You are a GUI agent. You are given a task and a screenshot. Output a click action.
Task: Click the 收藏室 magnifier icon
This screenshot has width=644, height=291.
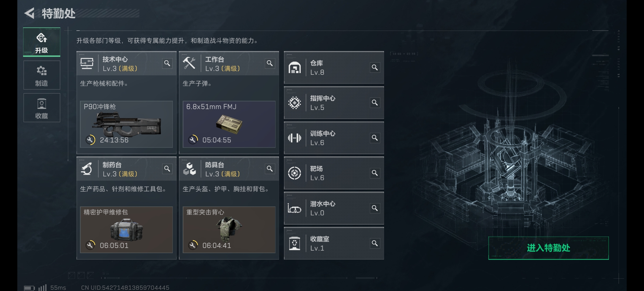(x=375, y=243)
